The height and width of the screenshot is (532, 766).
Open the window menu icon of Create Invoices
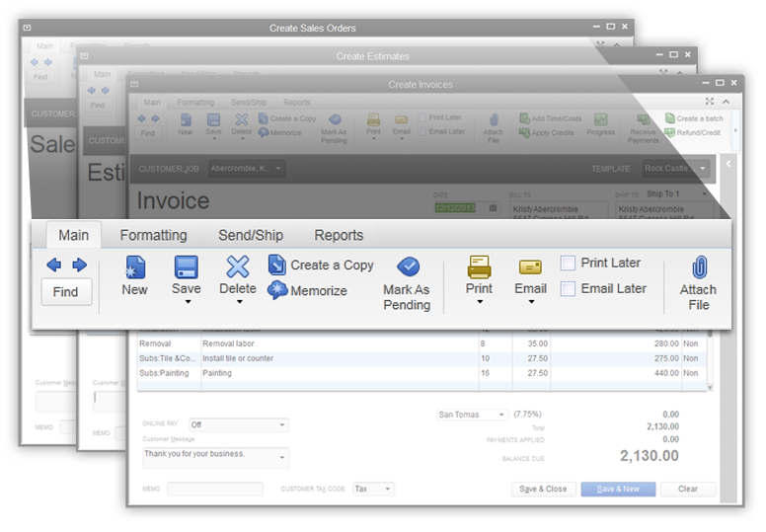point(135,84)
